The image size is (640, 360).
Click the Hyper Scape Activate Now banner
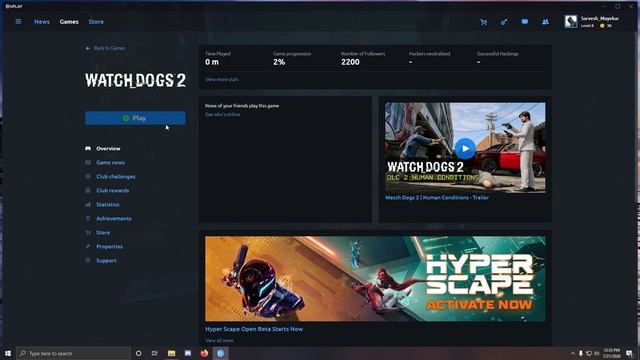(375, 278)
